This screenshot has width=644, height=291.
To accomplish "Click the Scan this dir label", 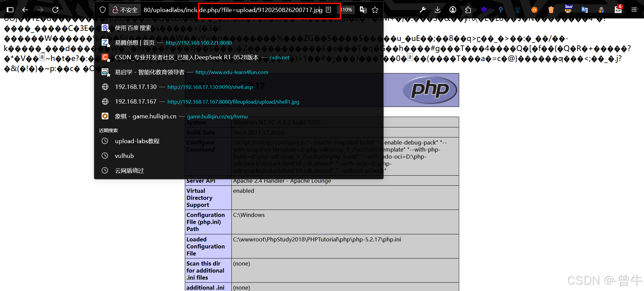I will coord(205,271).
